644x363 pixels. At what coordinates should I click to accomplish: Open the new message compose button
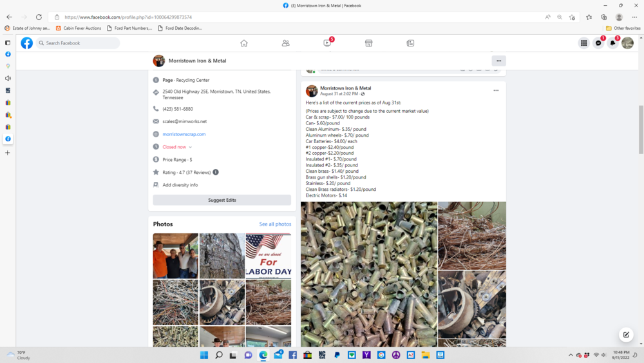pos(626,335)
